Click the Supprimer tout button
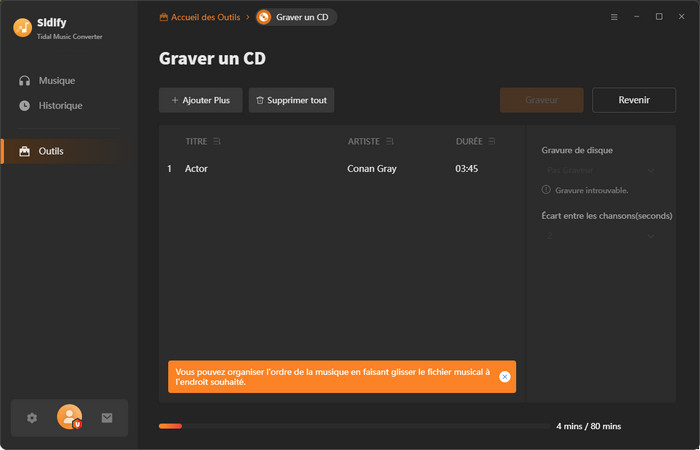 pyautogui.click(x=291, y=100)
